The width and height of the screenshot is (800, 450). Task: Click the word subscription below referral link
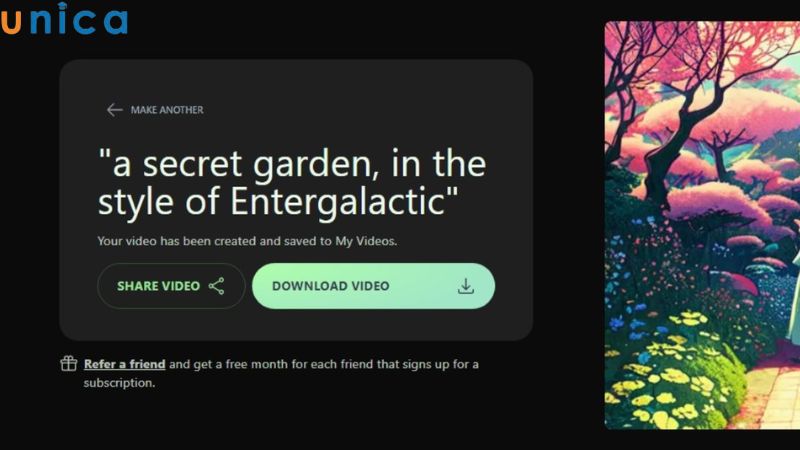[119, 383]
